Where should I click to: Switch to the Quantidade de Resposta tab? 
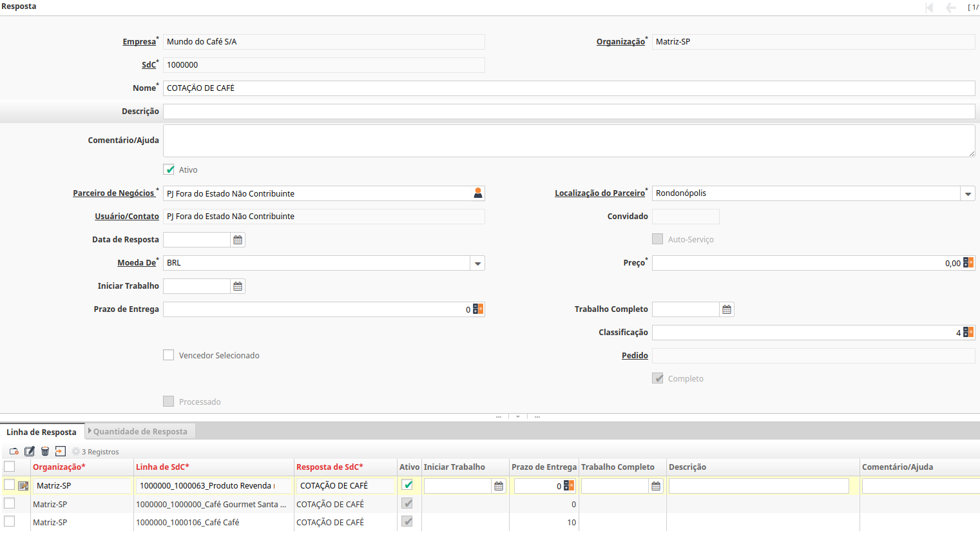coord(140,432)
